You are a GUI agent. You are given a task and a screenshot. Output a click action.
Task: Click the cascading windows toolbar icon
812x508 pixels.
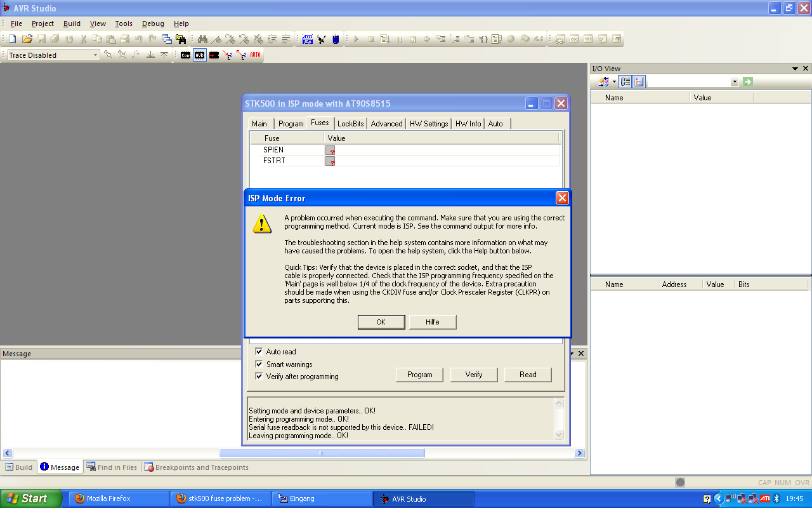tap(166, 39)
